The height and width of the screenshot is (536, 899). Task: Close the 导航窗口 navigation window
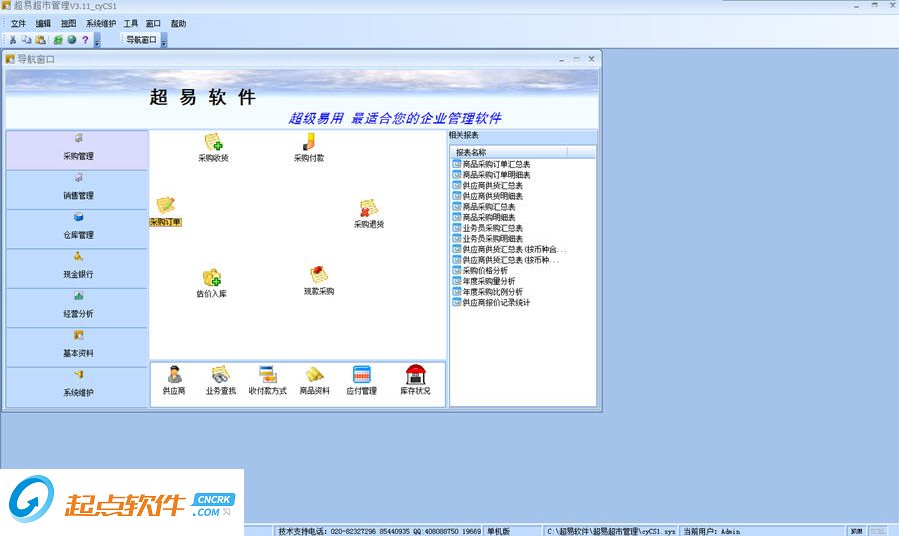tap(591, 58)
